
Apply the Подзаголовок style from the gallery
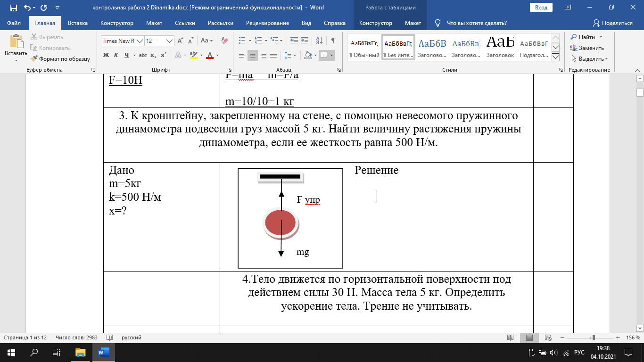pos(534,48)
